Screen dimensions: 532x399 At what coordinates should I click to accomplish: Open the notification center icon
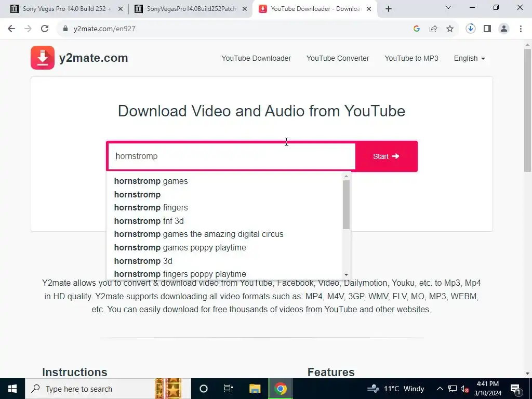516,389
